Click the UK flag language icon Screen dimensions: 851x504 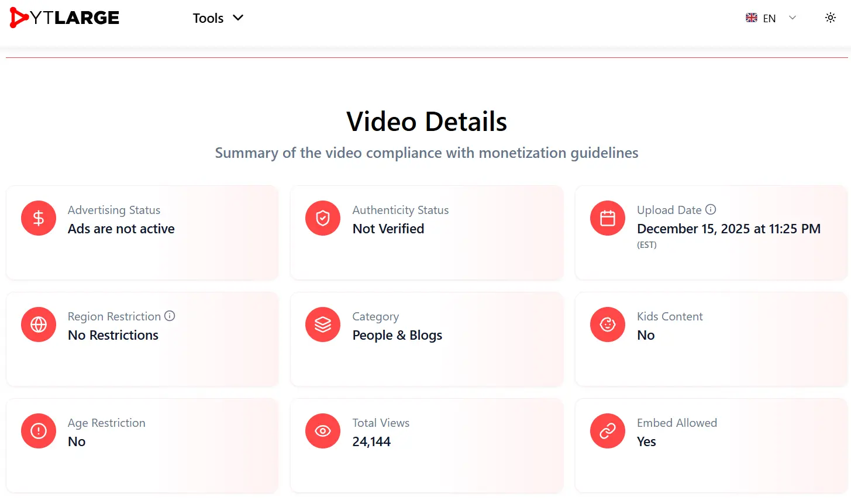[752, 18]
